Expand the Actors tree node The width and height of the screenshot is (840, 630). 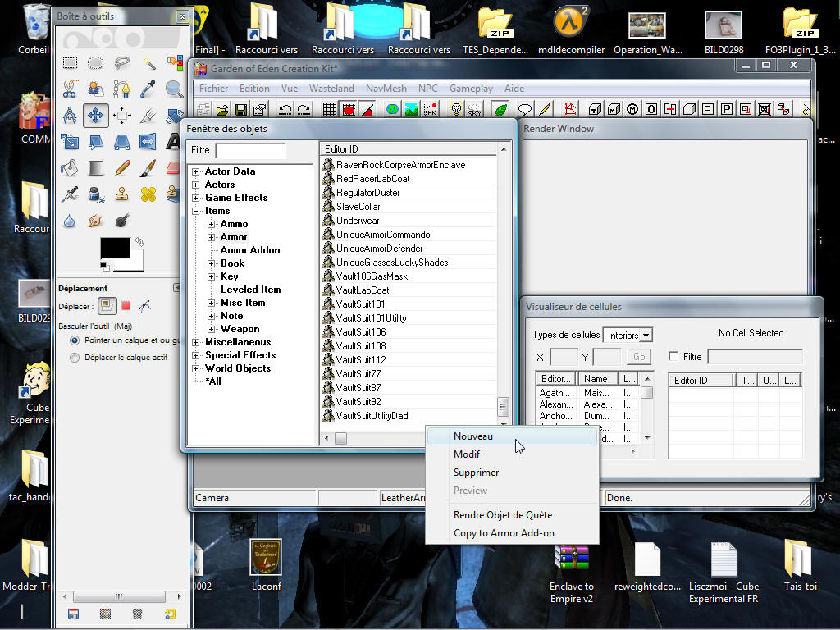point(196,185)
